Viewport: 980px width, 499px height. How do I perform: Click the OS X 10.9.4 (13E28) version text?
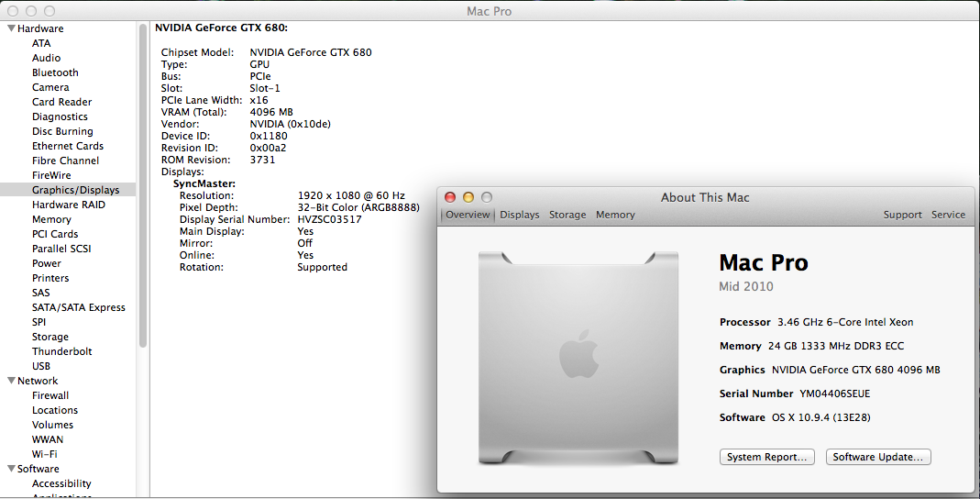click(820, 417)
